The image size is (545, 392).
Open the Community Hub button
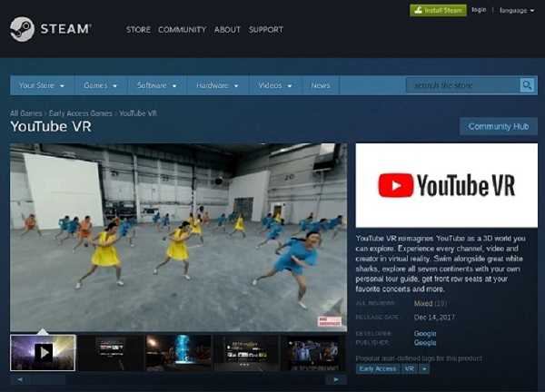pos(498,126)
